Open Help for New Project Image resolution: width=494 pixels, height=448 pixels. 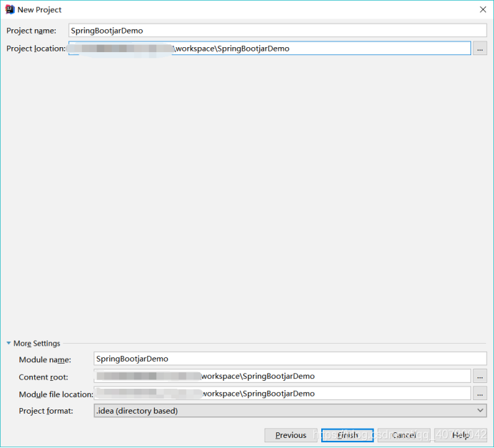click(460, 435)
